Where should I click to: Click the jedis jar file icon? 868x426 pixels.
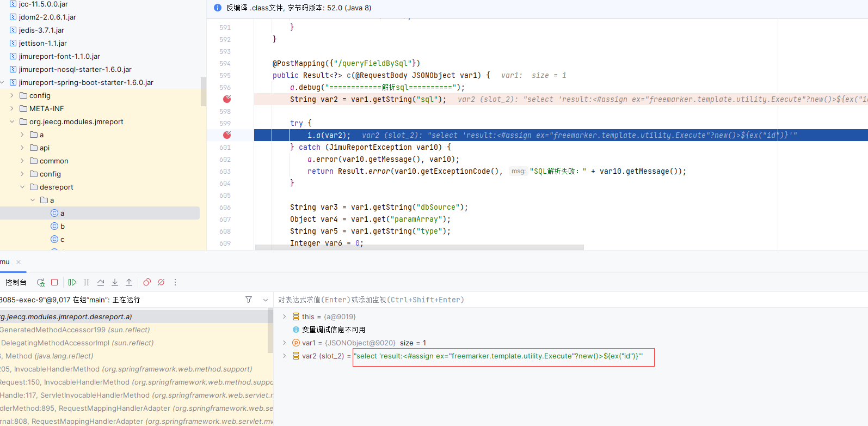(13, 30)
